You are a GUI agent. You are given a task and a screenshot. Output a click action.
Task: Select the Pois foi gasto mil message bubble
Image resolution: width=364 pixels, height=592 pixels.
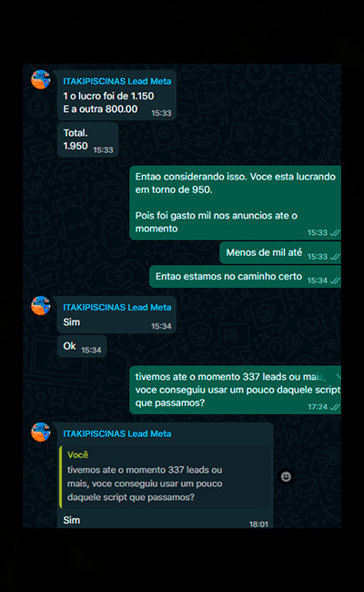point(235,203)
